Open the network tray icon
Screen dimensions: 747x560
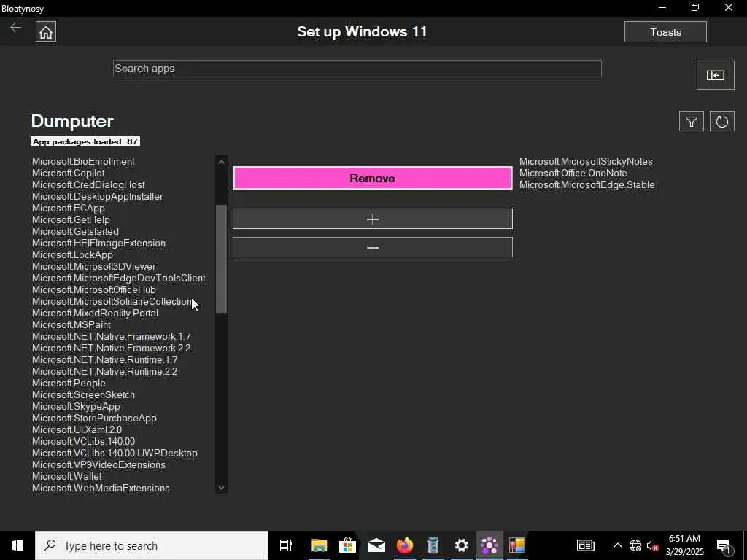[x=635, y=545]
